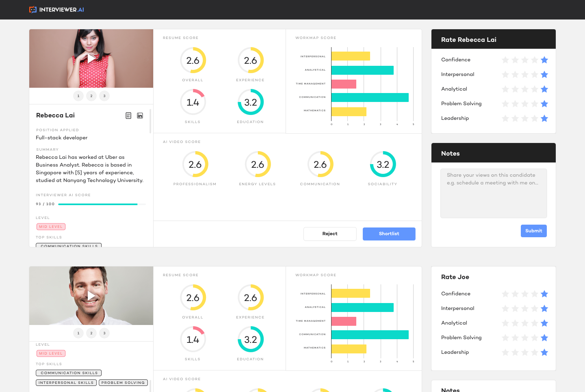
Task: Click Joe's 'Communication Skills' tag
Action: click(69, 373)
